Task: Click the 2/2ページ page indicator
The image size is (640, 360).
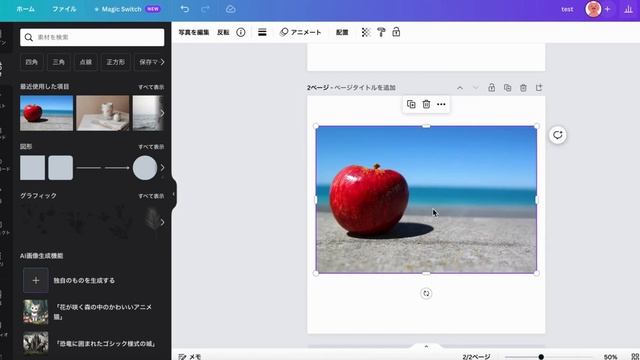Action: 476,357
